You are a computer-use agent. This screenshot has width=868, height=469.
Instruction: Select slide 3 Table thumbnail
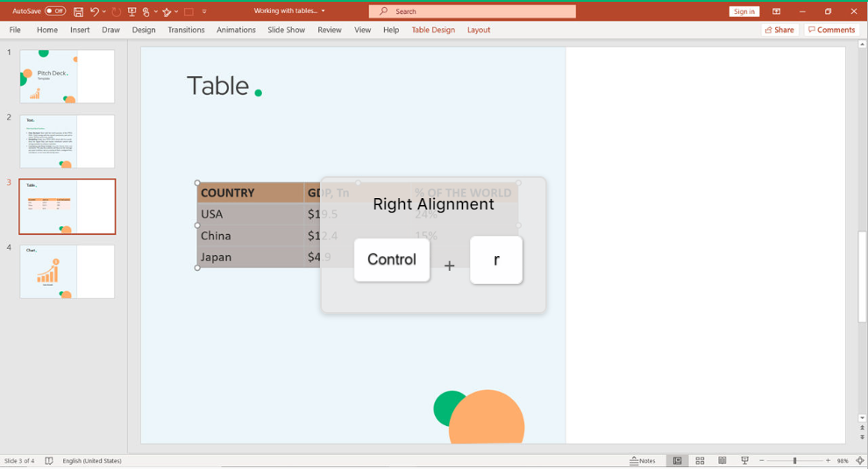click(x=67, y=207)
